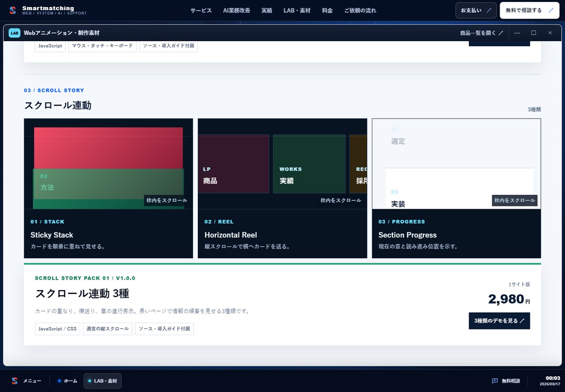Image resolution: width=565 pixels, height=392 pixels.
Task: Click the スクロール連動 section heading
Action: [58, 106]
